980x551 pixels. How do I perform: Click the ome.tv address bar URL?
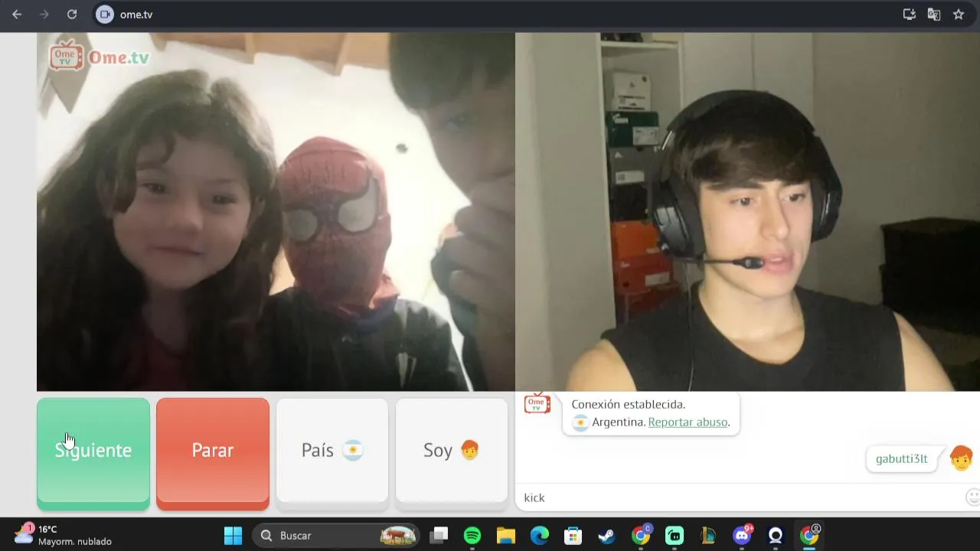tap(136, 15)
